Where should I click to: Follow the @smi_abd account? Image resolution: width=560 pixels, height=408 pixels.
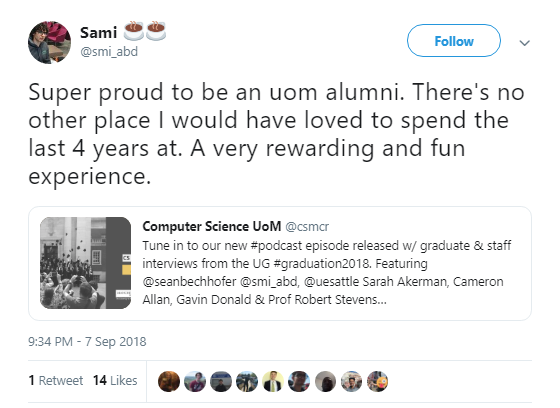(x=454, y=41)
